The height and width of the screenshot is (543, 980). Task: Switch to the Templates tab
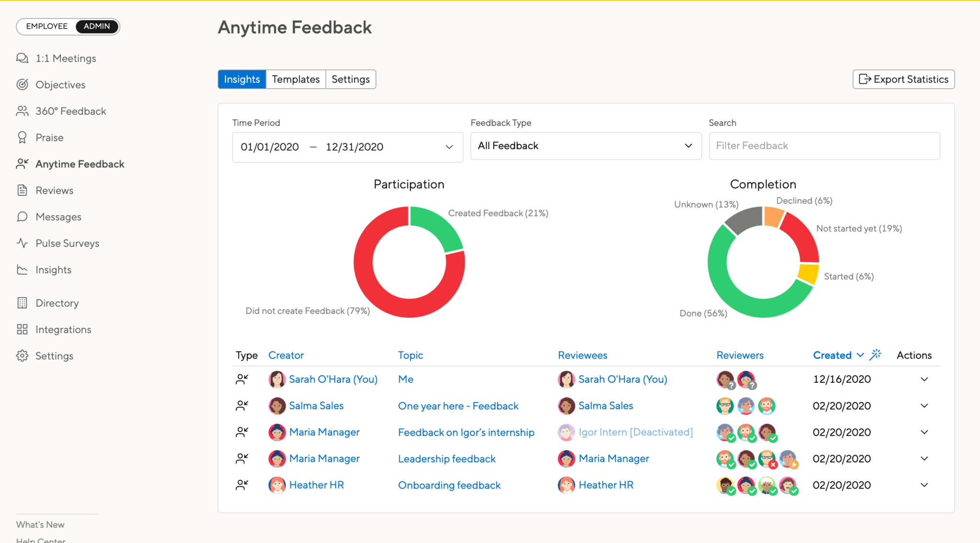click(295, 79)
